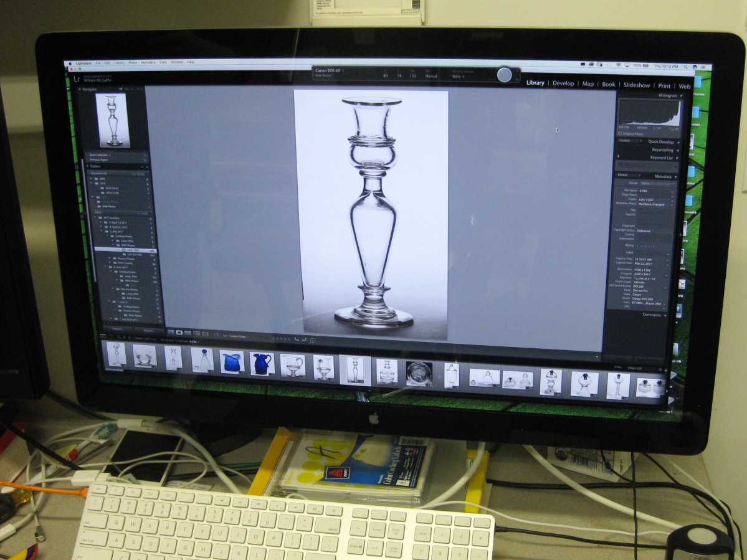The width and height of the screenshot is (747, 560).
Task: Click the Apple menu icon
Action: 70,64
